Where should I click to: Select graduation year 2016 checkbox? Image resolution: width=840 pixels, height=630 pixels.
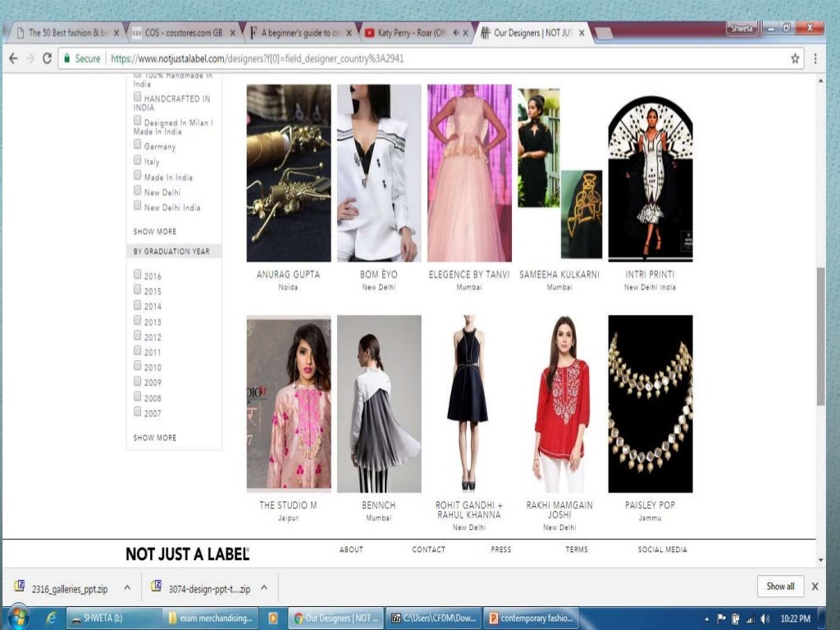tap(138, 275)
